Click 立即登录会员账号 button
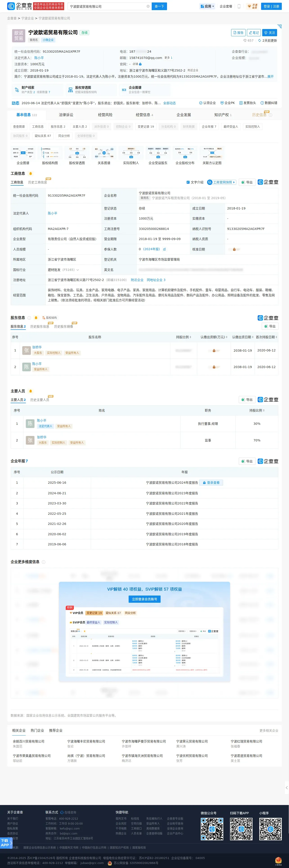The image size is (289, 868). [x=144, y=599]
